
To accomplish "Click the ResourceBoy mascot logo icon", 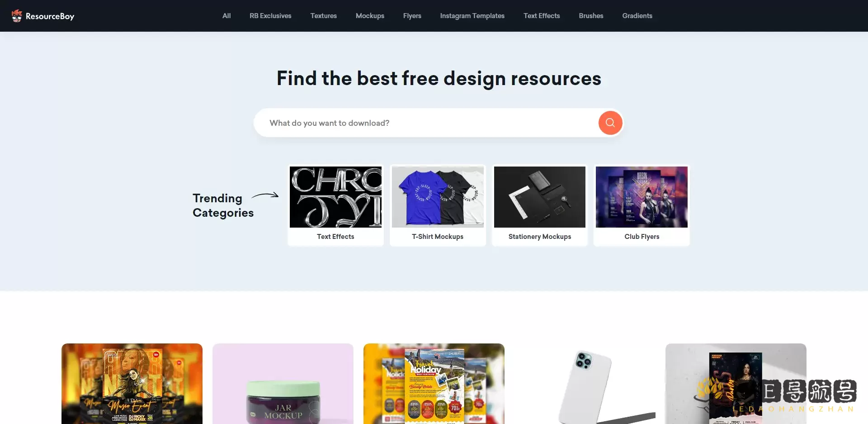I will coord(17,16).
